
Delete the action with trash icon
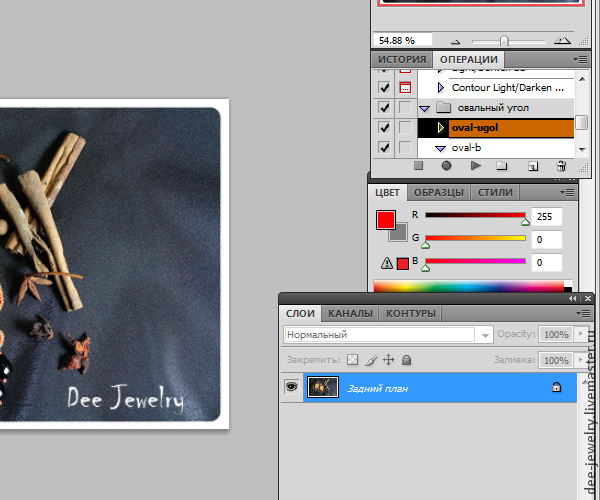pyautogui.click(x=560, y=166)
